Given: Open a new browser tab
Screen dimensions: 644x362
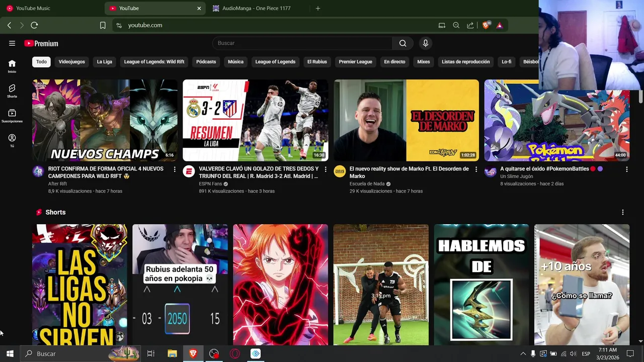Looking at the screenshot, I should (x=317, y=8).
